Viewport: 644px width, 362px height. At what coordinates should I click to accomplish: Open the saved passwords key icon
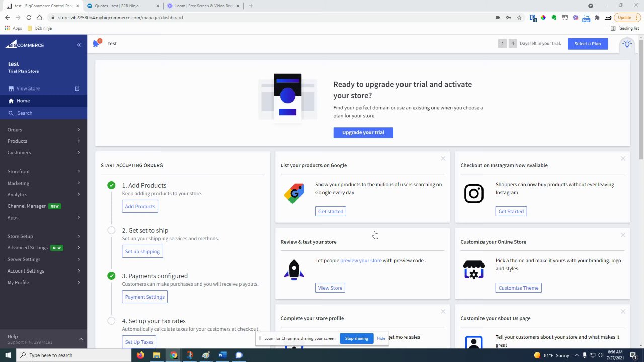point(508,18)
